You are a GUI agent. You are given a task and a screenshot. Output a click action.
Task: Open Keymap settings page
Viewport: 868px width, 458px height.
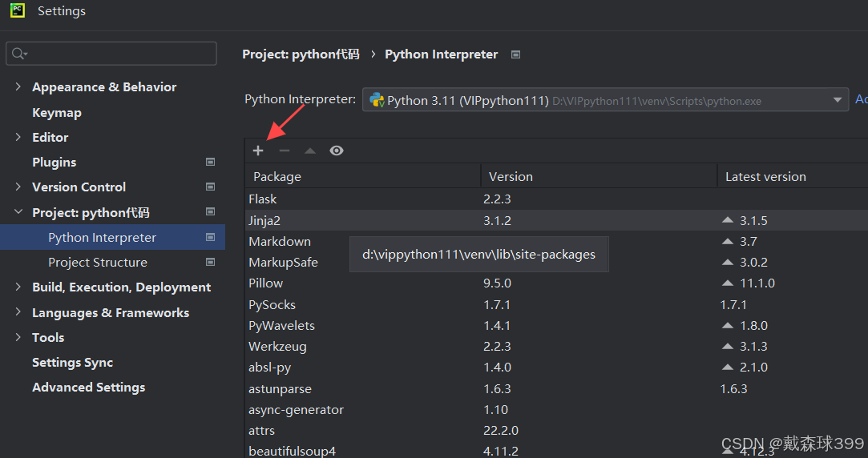click(x=56, y=113)
